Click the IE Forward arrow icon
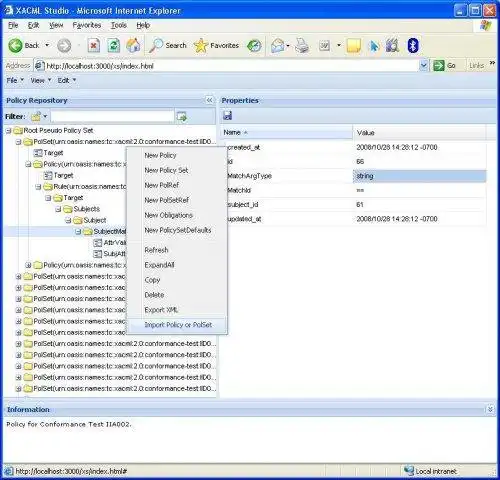Image resolution: width=500 pixels, height=480 pixels. 64,46
